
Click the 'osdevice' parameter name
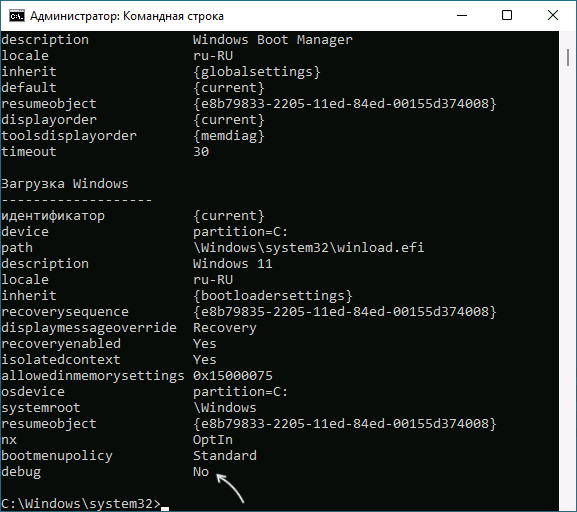[x=33, y=392]
